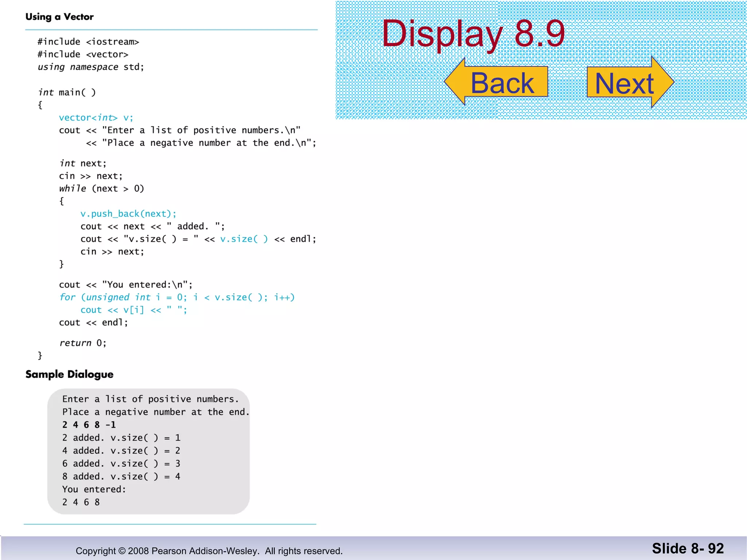Click the 'for (unsigned int i = 0...' line
This screenshot has height=560, width=747.
coord(177,297)
